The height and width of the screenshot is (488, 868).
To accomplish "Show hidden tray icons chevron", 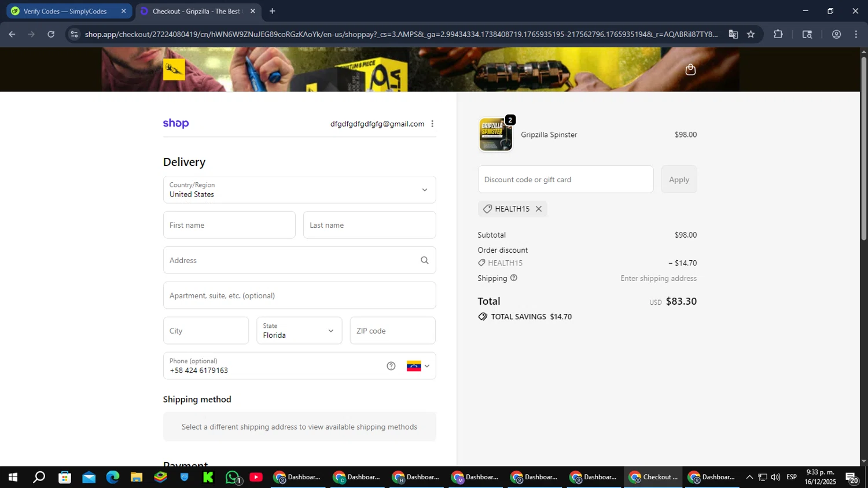I will pyautogui.click(x=749, y=477).
